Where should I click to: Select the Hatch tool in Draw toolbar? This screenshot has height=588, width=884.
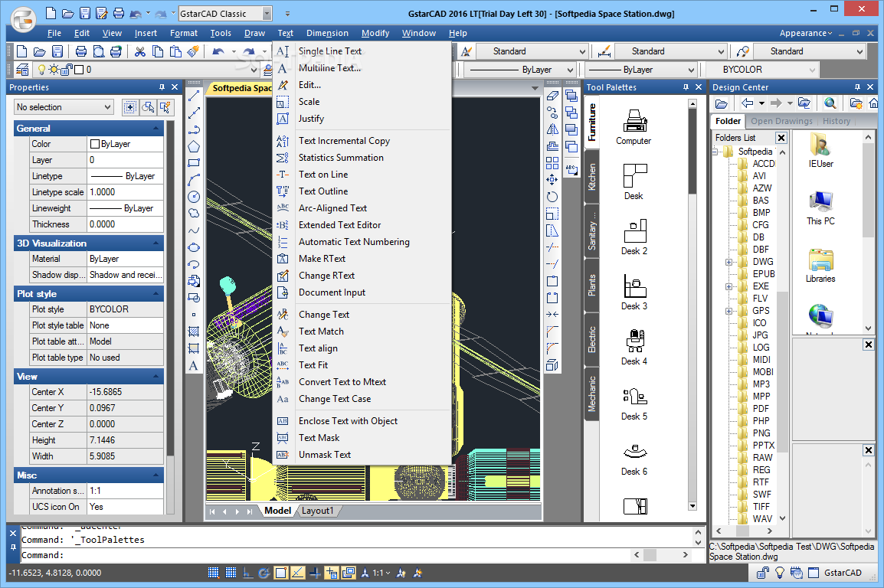193,332
